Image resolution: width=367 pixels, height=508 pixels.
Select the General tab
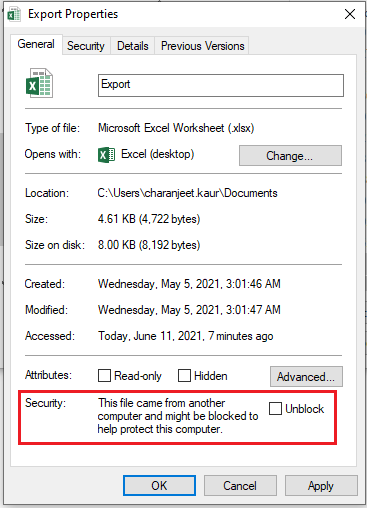coord(36,44)
